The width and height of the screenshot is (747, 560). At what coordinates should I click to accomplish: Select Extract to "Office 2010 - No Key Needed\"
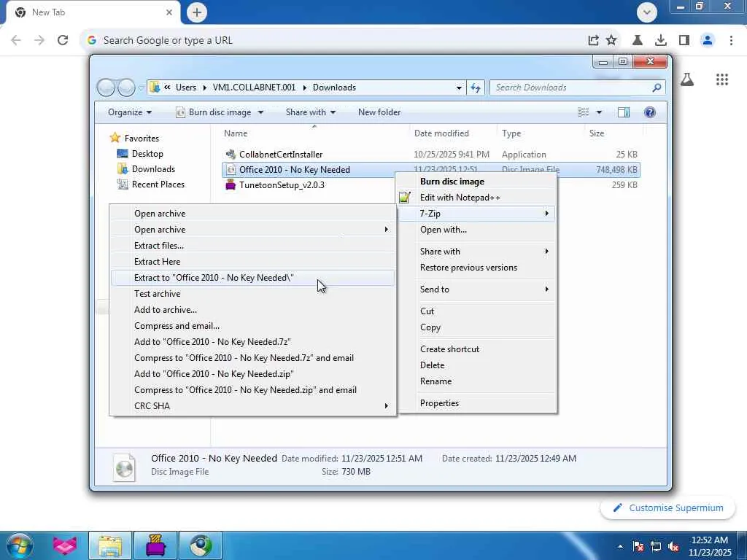(253, 278)
